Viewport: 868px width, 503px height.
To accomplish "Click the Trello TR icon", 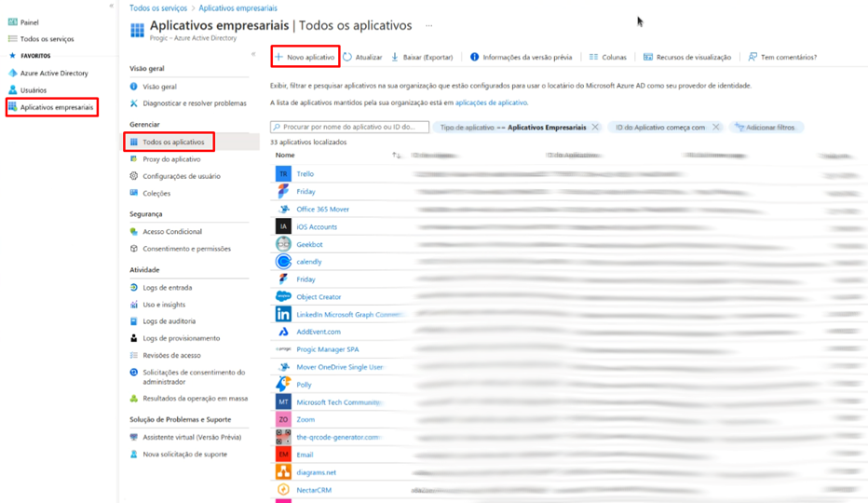I will tap(283, 174).
